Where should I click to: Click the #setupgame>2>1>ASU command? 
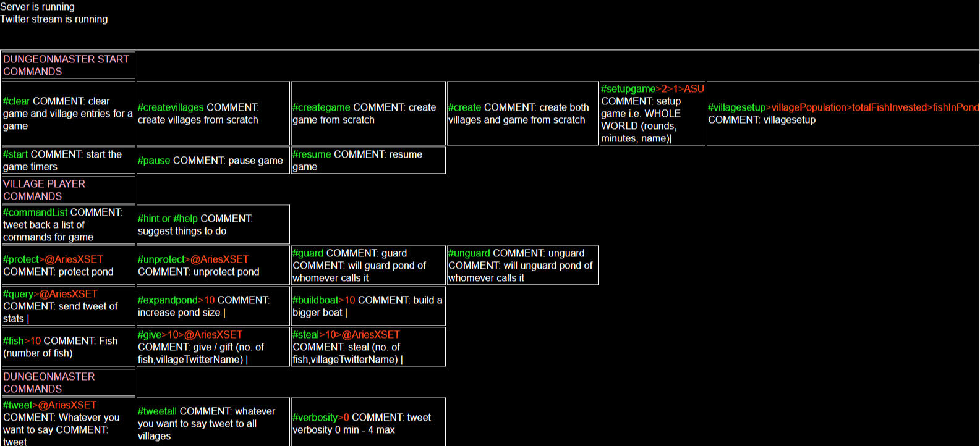point(652,89)
